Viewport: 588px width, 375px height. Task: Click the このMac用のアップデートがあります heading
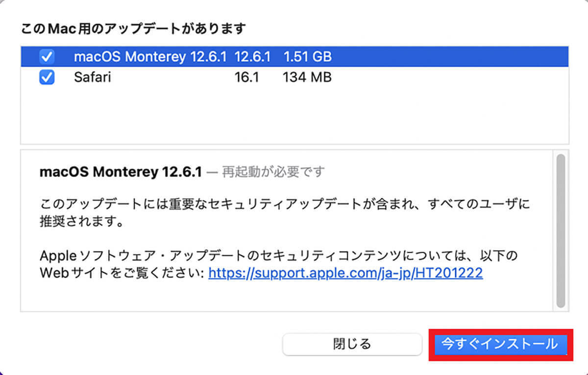coord(133,28)
